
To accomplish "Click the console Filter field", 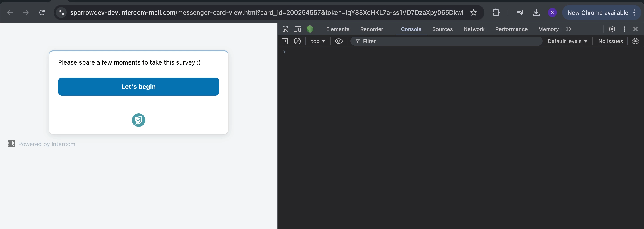I will pos(446,41).
